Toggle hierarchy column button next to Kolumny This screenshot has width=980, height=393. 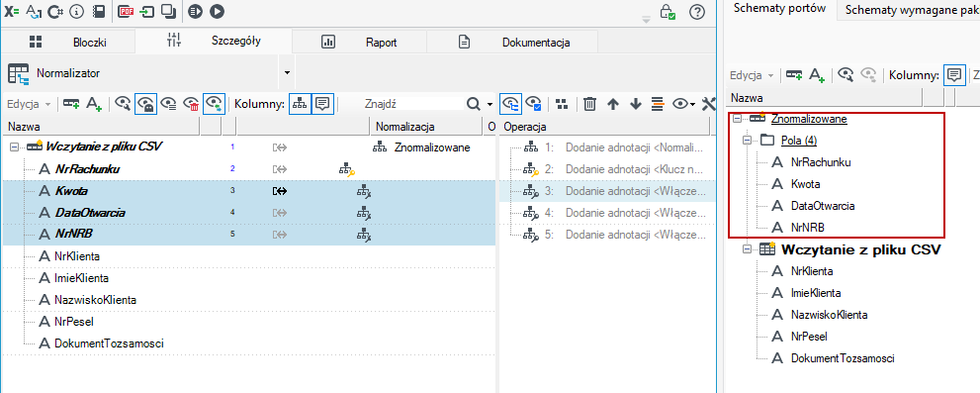[x=300, y=104]
